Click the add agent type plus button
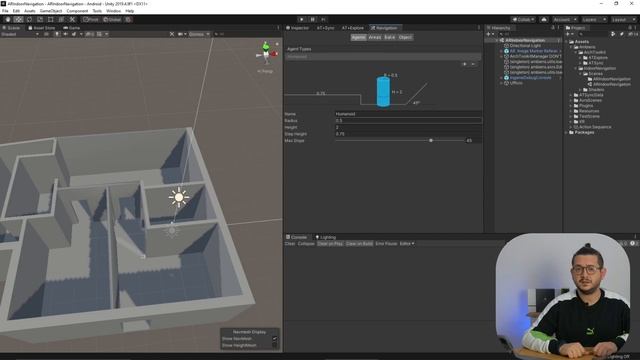Viewport: 640px width, 360px height. (x=464, y=64)
